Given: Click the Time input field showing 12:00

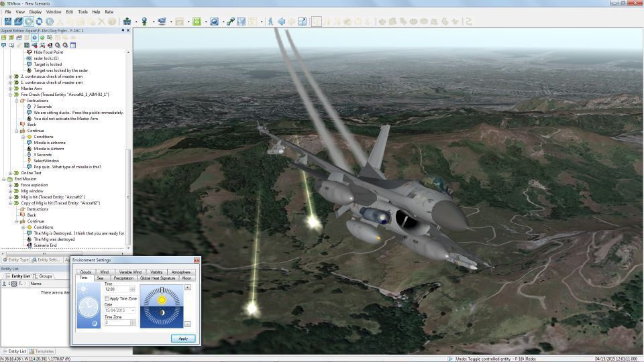Looking at the screenshot, I should 117,290.
